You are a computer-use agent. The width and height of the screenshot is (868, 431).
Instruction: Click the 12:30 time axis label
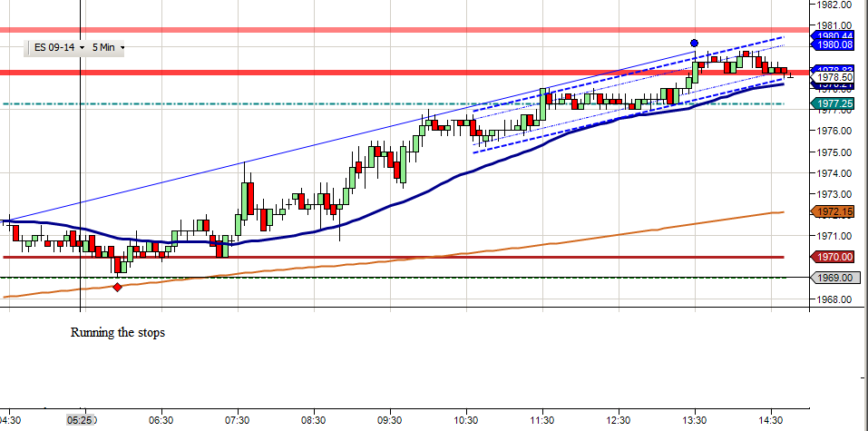pos(619,420)
